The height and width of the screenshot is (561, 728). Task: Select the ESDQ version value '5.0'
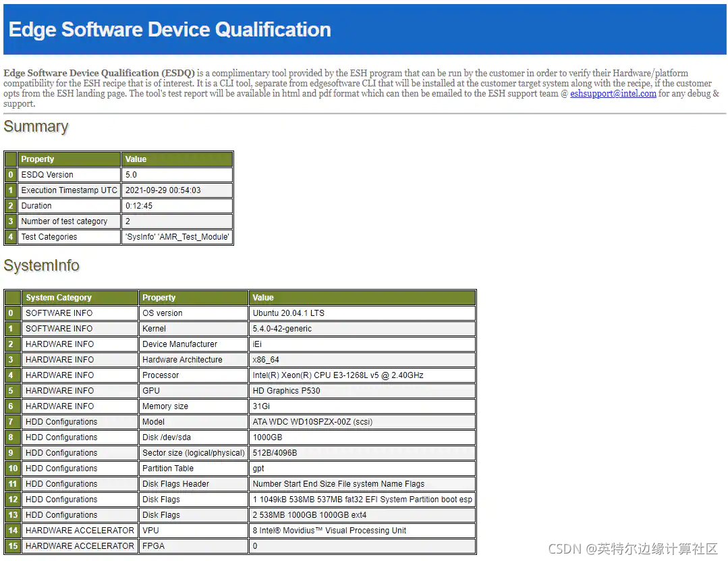[x=177, y=175]
